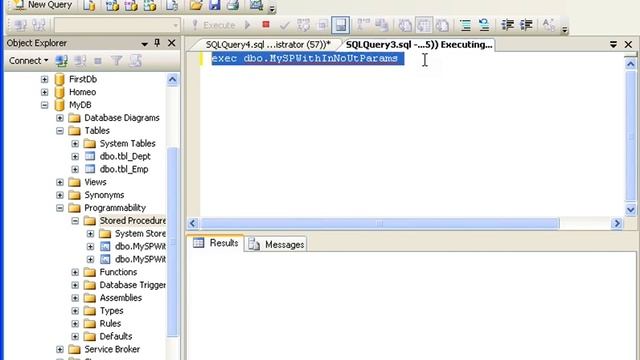Open the Activity Monitor icon

(x=256, y=5)
